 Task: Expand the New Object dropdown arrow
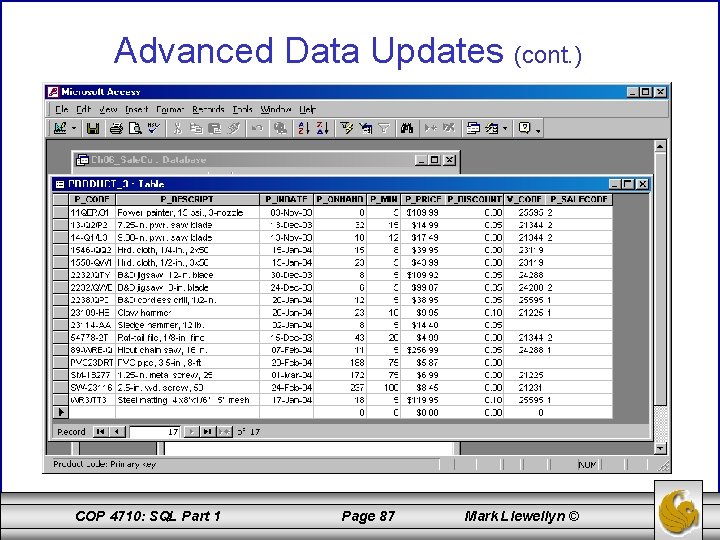[x=505, y=129]
